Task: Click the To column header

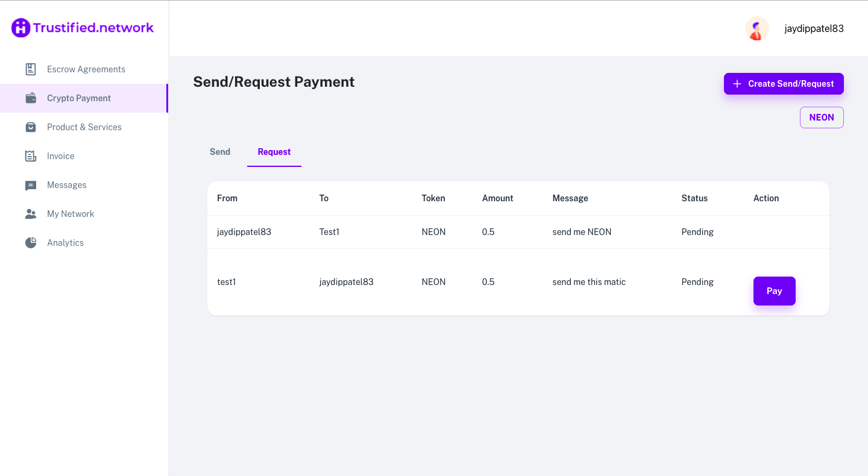Action: tap(324, 198)
